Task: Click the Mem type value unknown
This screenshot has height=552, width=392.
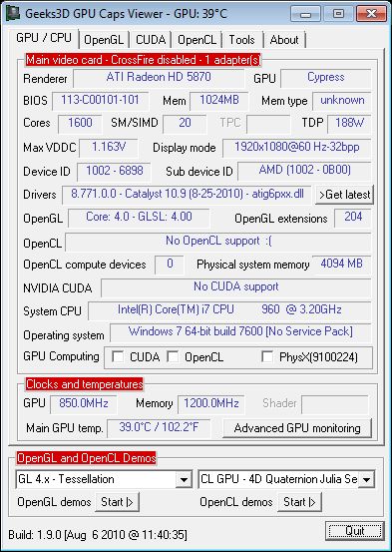Action: click(342, 101)
